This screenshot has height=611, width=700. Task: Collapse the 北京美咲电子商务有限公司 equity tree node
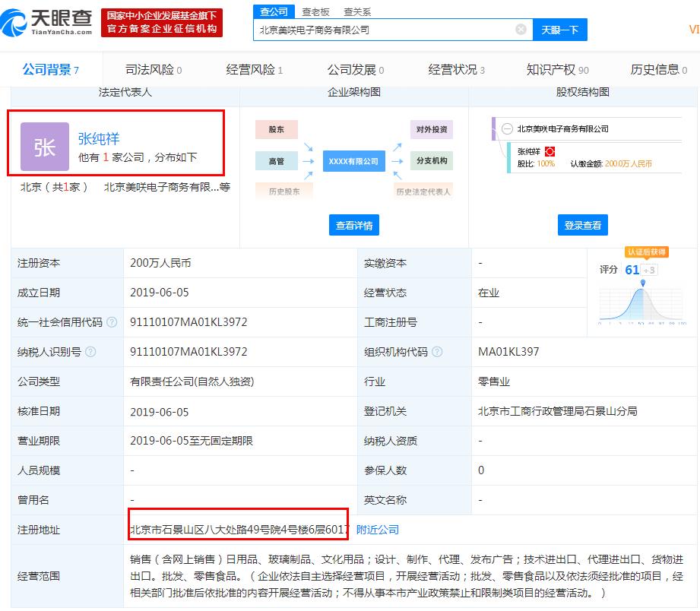[507, 129]
